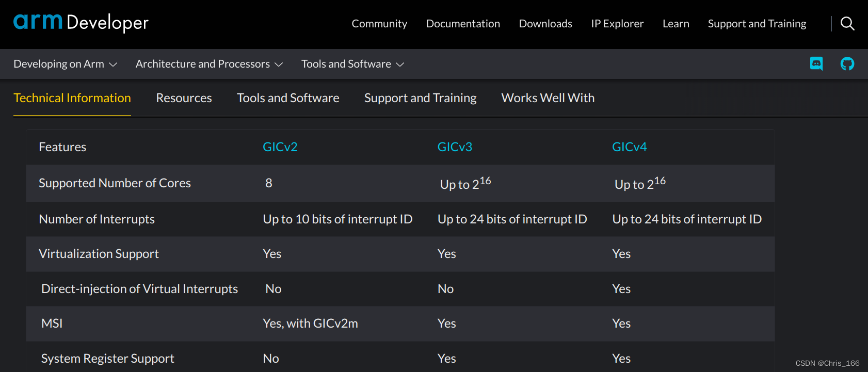Click the Direct-injection of Virtual Interrupts label
The height and width of the screenshot is (372, 868).
139,289
